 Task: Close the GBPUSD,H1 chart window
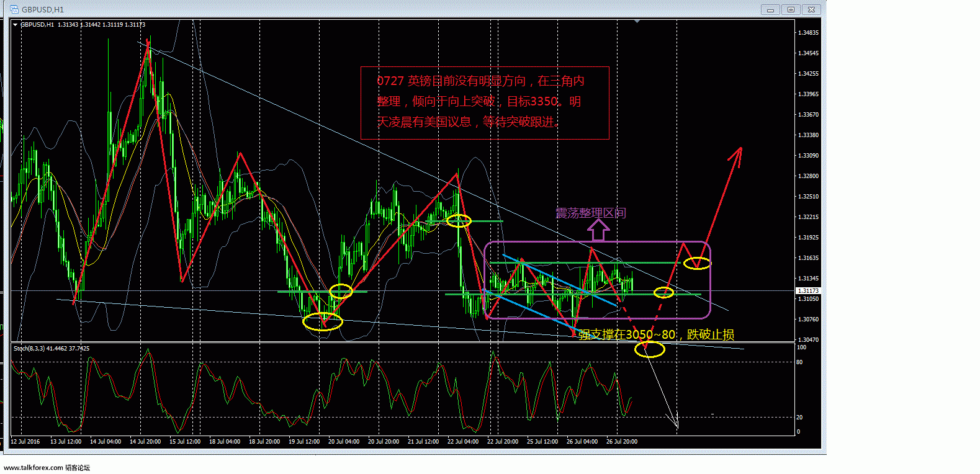pyautogui.click(x=811, y=9)
